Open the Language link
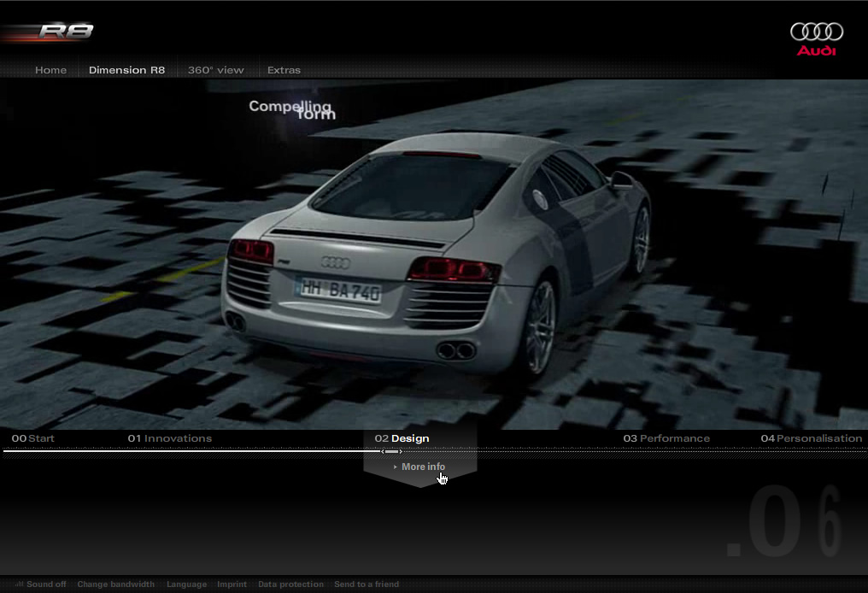Viewport: 868px width, 593px height. point(186,584)
